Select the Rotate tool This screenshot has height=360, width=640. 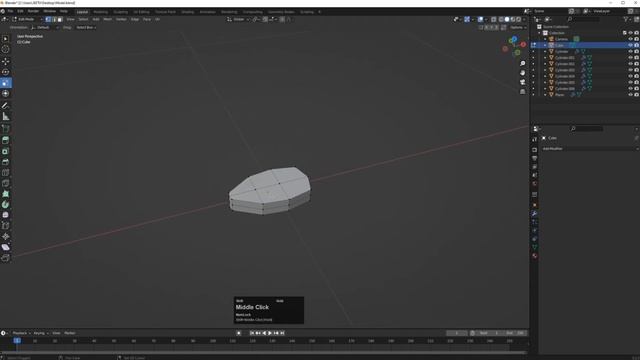click(x=6, y=72)
